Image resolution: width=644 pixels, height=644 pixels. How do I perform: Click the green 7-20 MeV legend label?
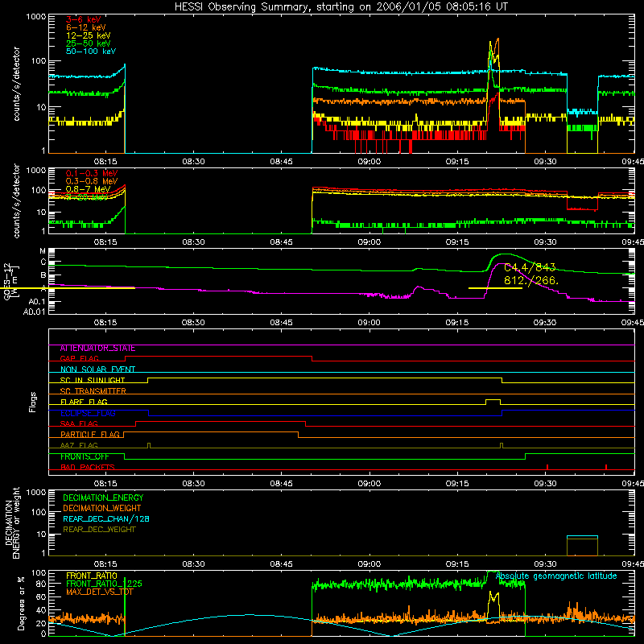87,197
